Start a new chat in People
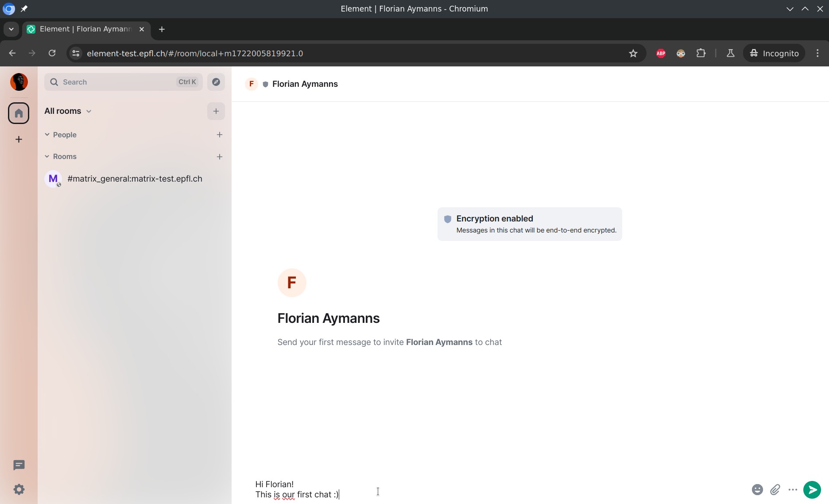 pyautogui.click(x=220, y=135)
